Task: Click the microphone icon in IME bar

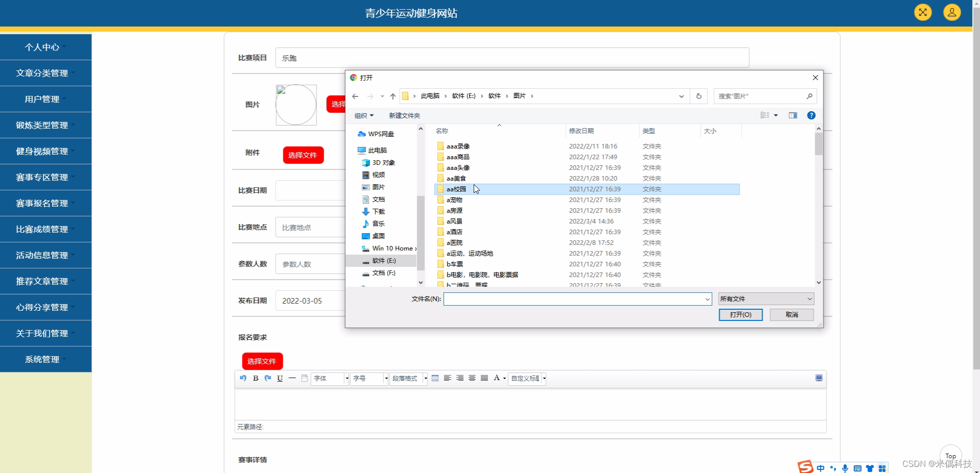Action: coord(845,468)
